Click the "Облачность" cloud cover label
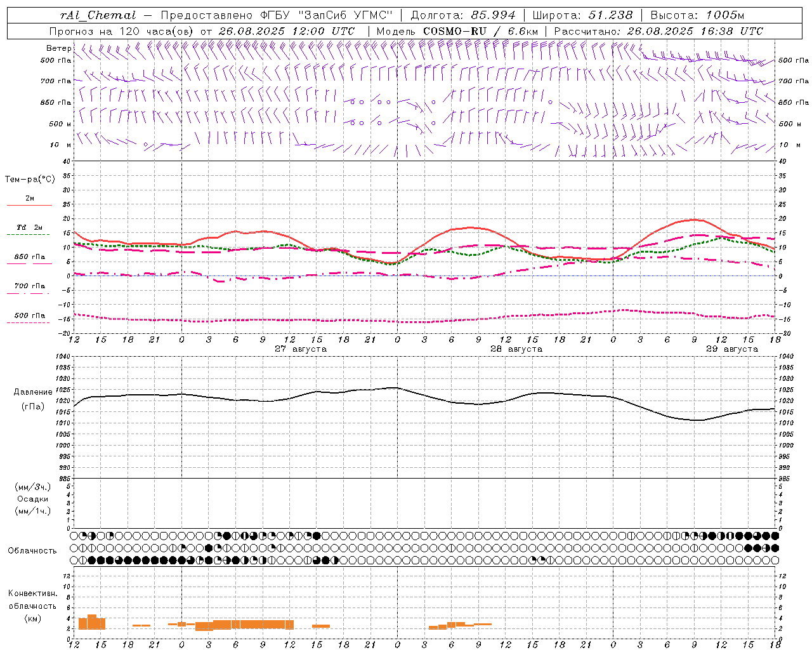Image resolution: width=812 pixels, height=650 pixels. (x=32, y=551)
